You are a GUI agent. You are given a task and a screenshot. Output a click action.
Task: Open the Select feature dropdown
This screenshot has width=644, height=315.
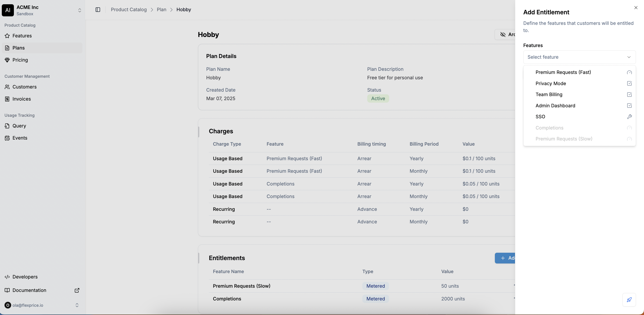[580, 57]
